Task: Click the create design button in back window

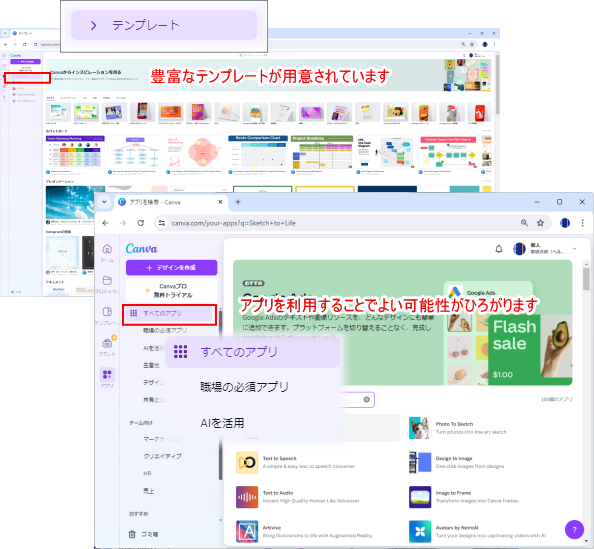Action: pyautogui.click(x=25, y=61)
